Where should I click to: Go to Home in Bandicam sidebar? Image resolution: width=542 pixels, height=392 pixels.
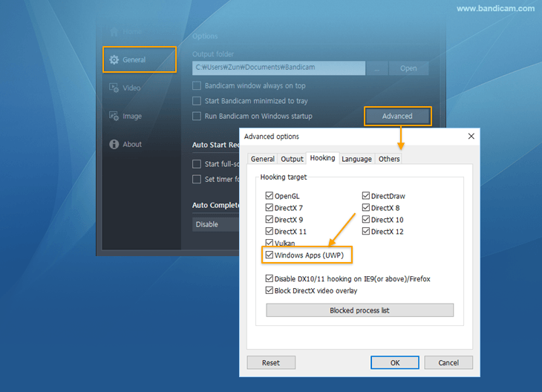(126, 32)
